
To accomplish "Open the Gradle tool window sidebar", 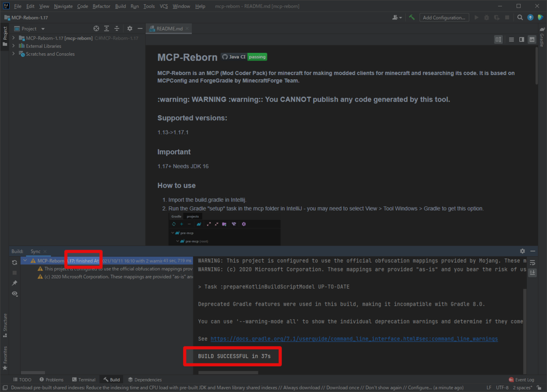I will click(542, 37).
